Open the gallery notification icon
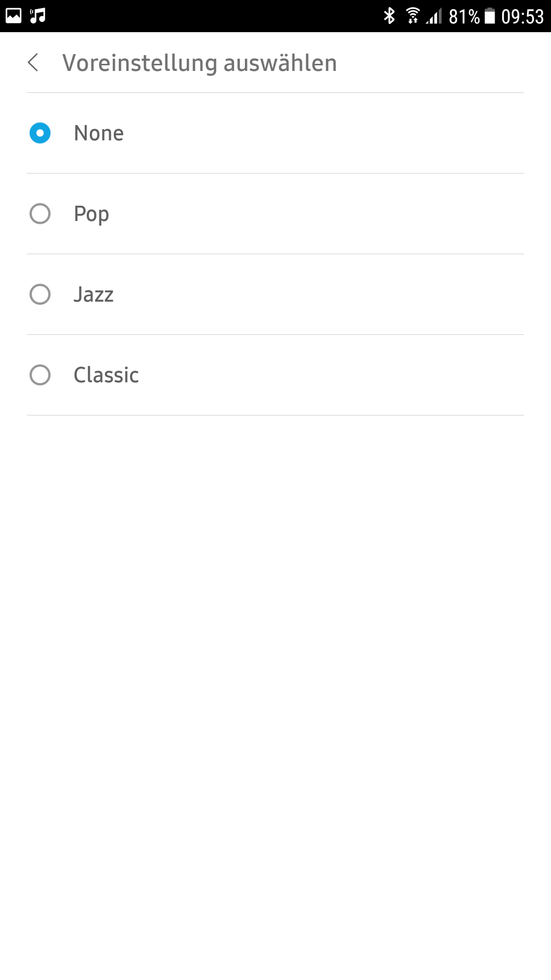551x980 pixels. pyautogui.click(x=14, y=16)
